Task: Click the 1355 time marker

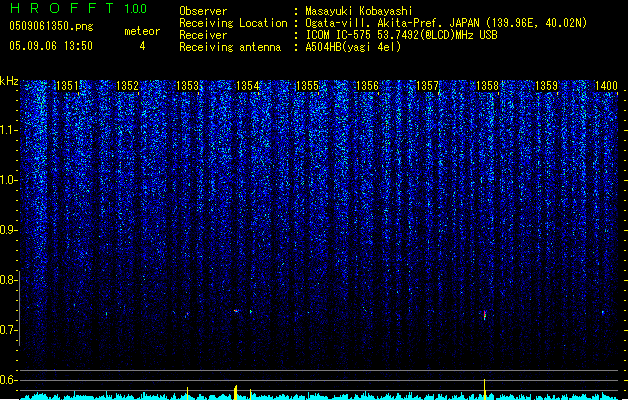Action: (x=307, y=85)
